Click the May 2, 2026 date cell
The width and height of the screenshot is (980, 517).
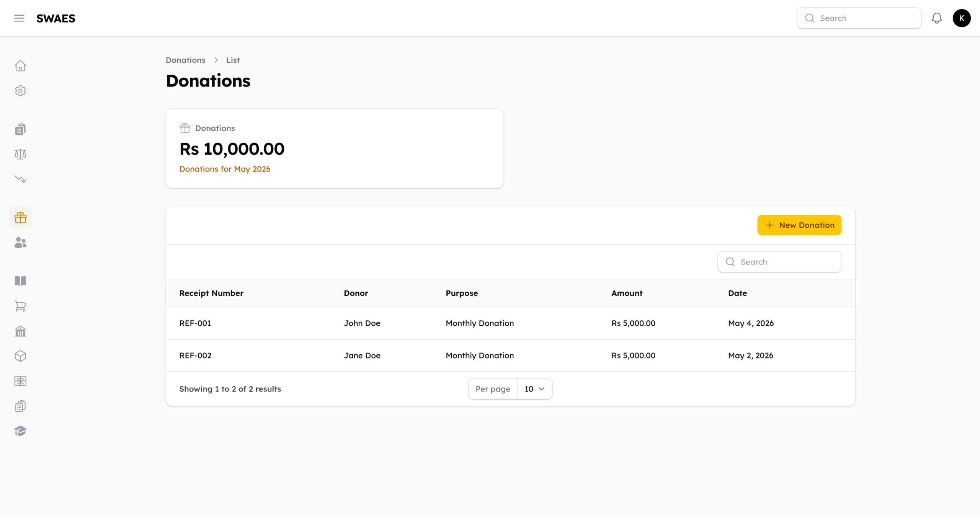click(751, 356)
